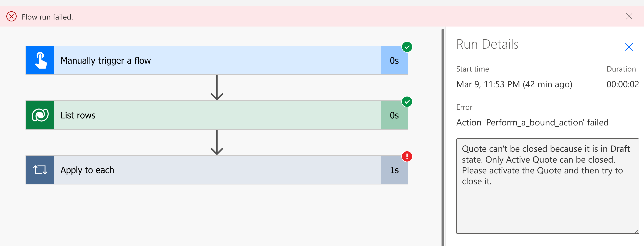Click the 0s duration on trigger step

click(394, 60)
